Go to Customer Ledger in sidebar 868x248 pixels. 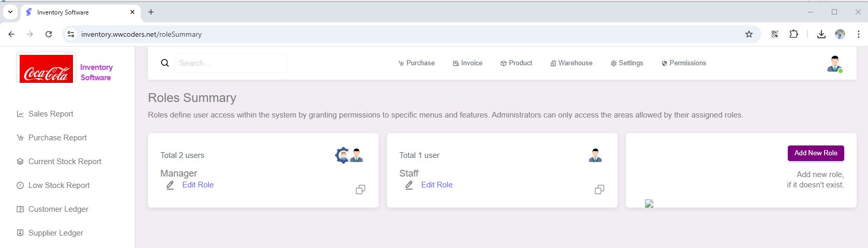[58, 209]
